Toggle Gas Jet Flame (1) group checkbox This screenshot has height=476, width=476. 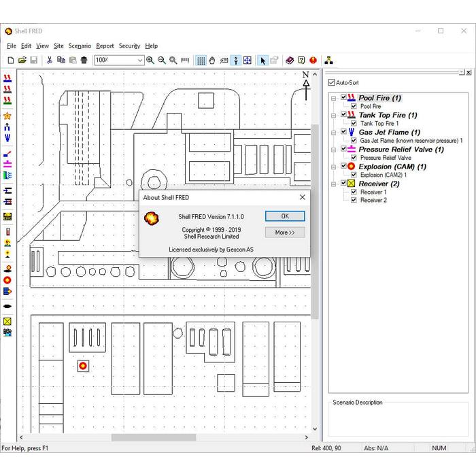[343, 132]
